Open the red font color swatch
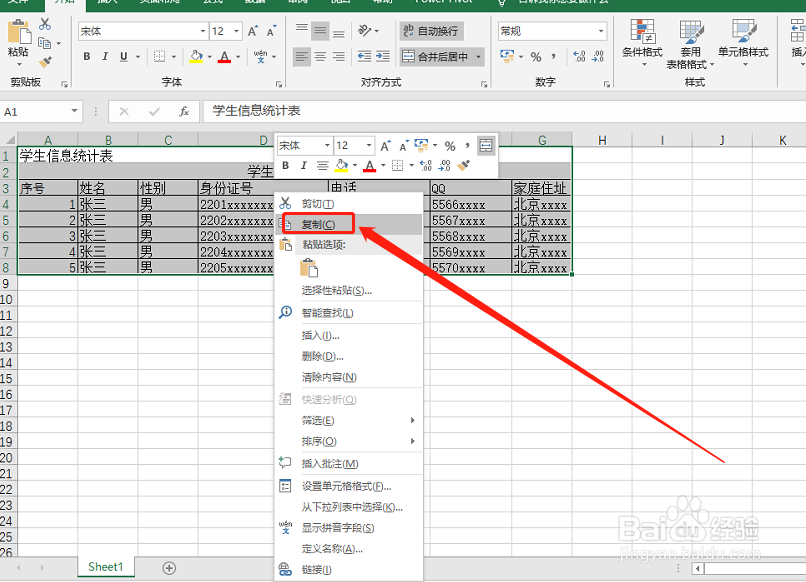 tap(223, 56)
